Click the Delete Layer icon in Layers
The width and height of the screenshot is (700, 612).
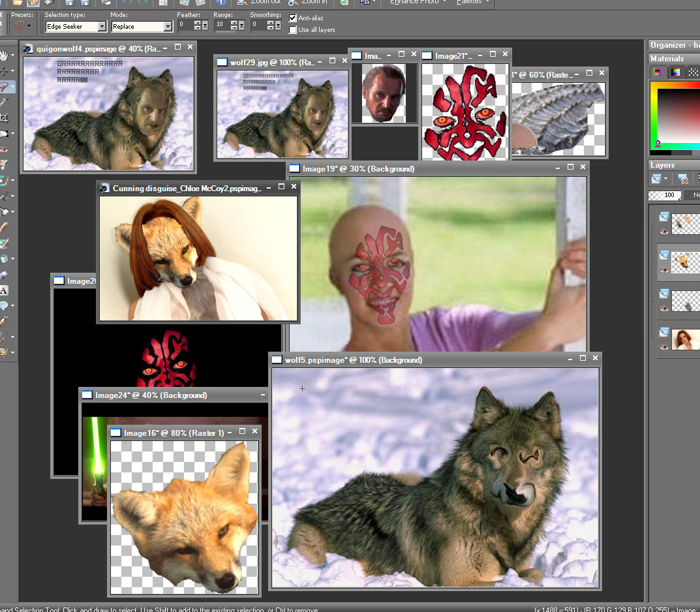683,179
